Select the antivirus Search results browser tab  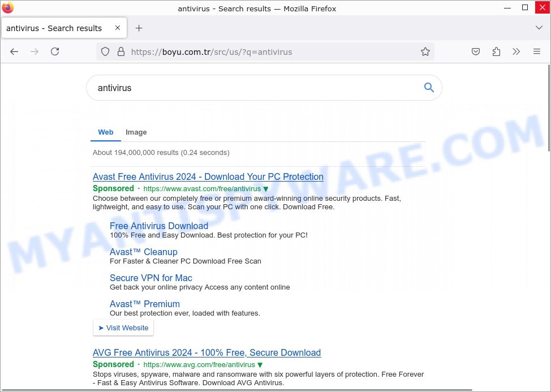[x=64, y=28]
